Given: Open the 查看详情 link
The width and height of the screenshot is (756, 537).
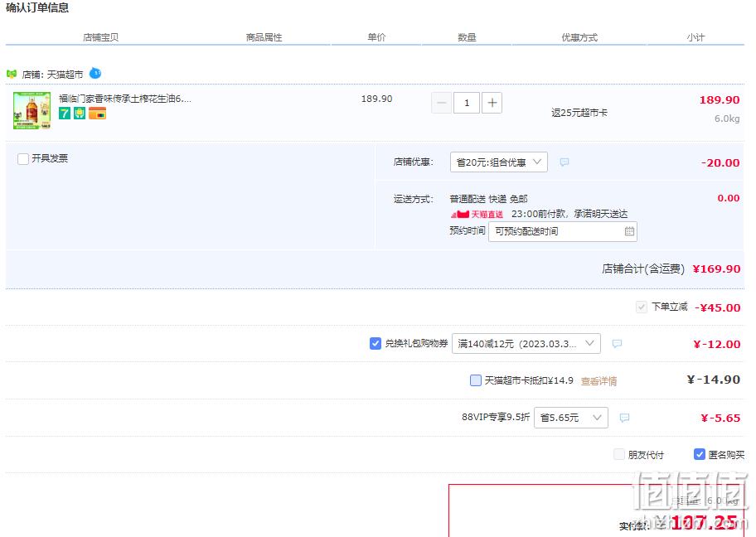Looking at the screenshot, I should click(x=598, y=381).
